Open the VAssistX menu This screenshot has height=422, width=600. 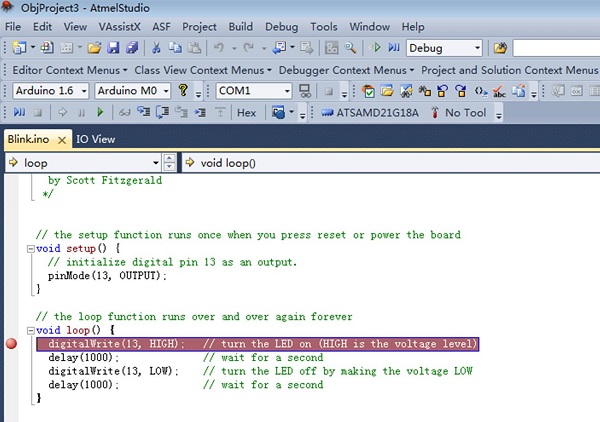[119, 27]
